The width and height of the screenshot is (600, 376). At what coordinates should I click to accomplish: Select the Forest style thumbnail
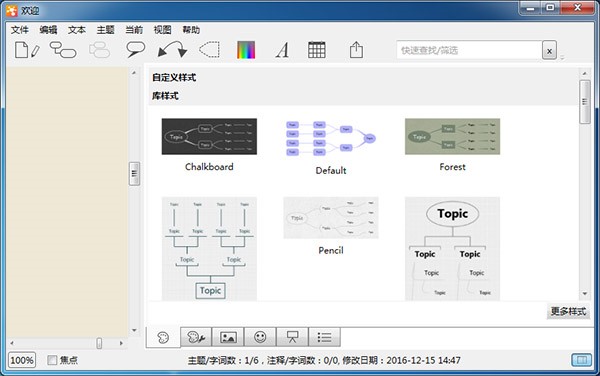(452, 136)
